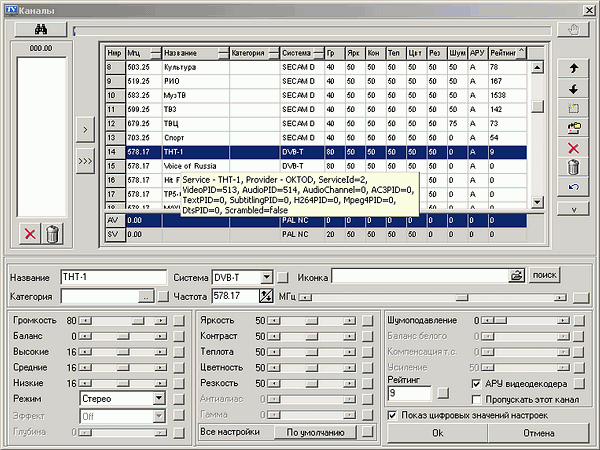
Task: Browse for icon file with folder button
Action: pyautogui.click(x=517, y=275)
